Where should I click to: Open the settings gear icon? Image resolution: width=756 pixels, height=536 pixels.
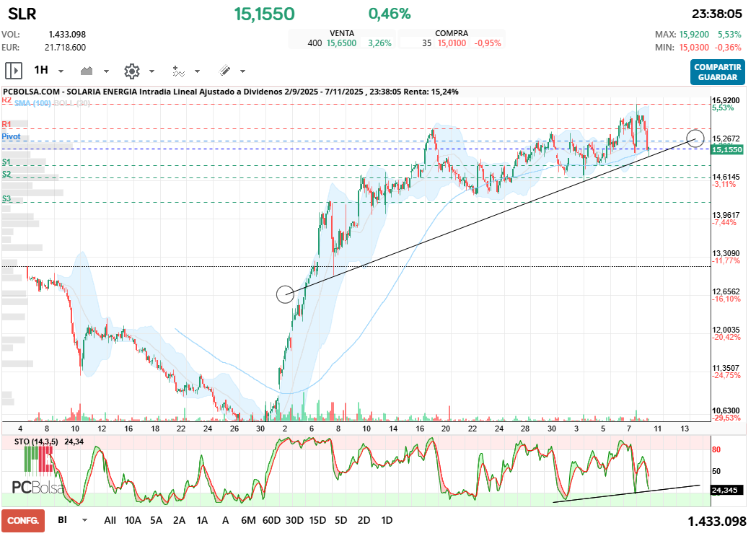pyautogui.click(x=131, y=71)
